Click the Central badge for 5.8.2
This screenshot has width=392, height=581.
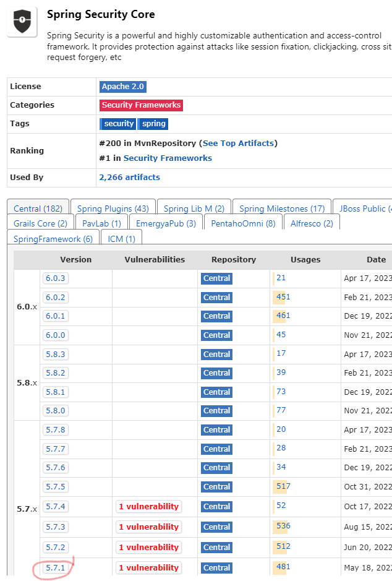[216, 374]
